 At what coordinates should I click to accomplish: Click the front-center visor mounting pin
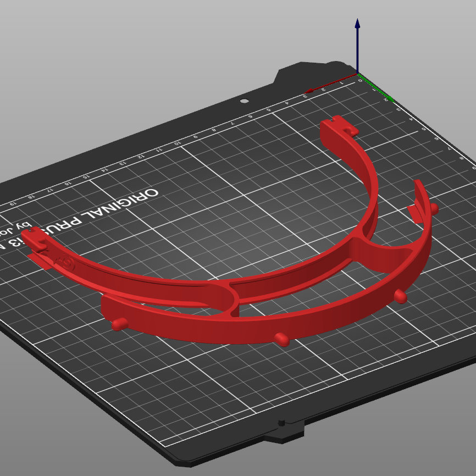click(x=282, y=339)
